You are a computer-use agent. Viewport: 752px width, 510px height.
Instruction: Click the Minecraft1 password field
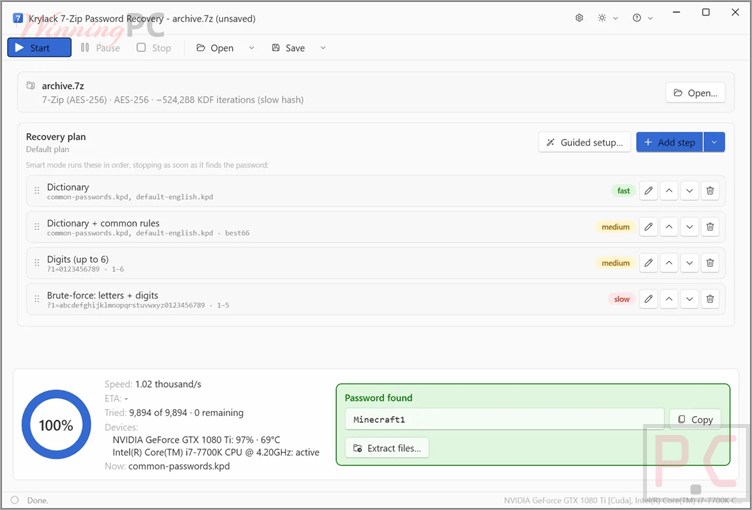tap(505, 419)
